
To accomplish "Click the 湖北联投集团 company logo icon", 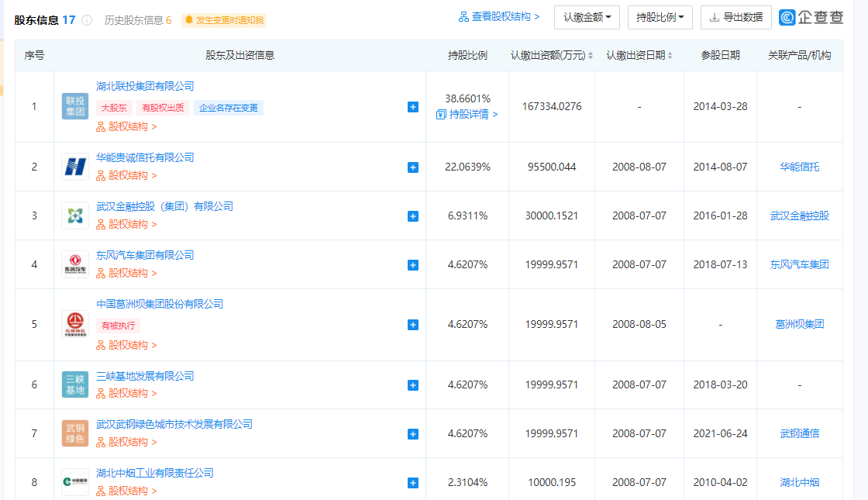I will coord(75,106).
